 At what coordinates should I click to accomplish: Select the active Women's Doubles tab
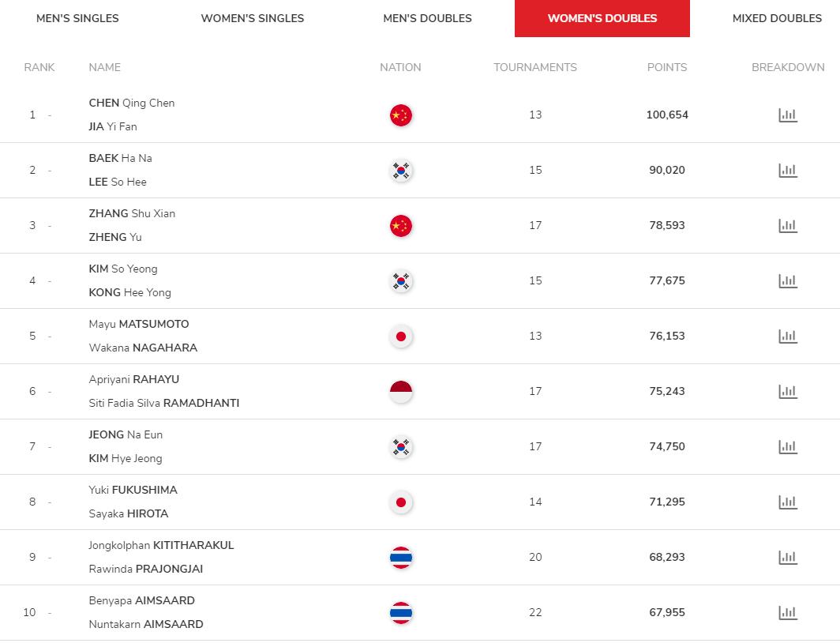click(602, 18)
